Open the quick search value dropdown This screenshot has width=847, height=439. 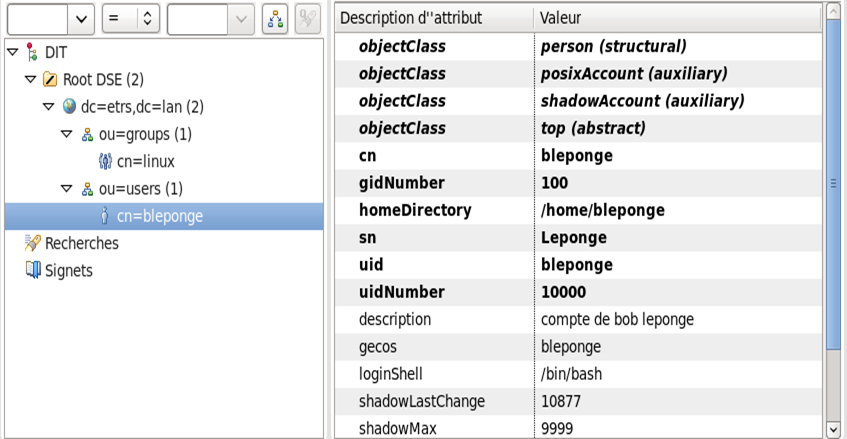[240, 18]
